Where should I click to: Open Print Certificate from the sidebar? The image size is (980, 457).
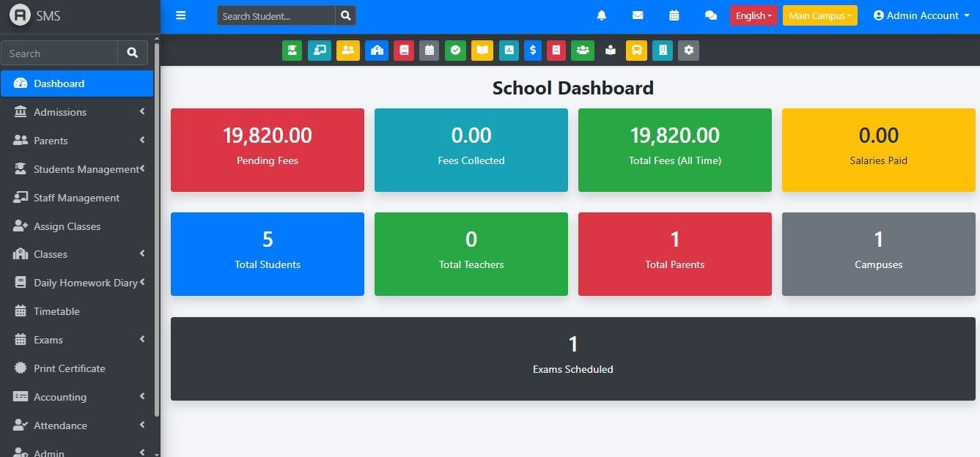[x=69, y=368]
